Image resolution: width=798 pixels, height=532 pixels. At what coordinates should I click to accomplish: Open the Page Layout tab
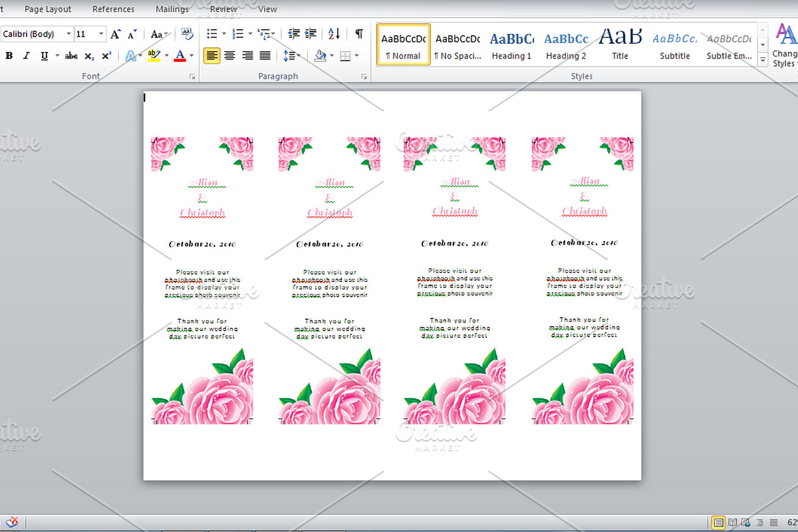point(48,9)
